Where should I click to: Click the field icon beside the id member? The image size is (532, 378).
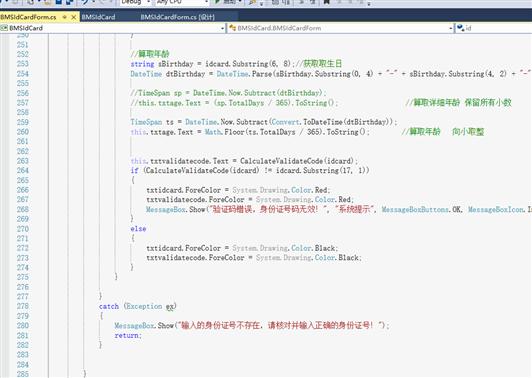(x=460, y=28)
